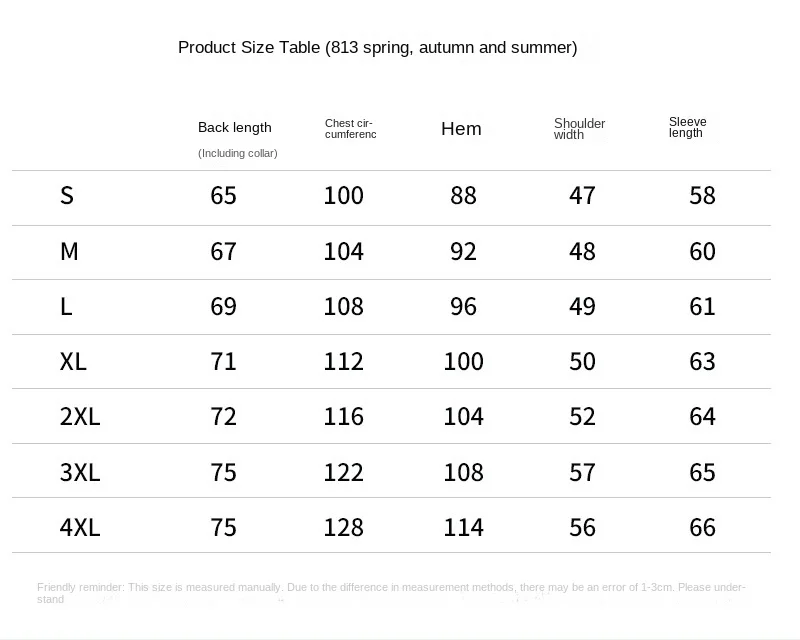Click the back length value for size S
Image resolution: width=800 pixels, height=640 pixels.
pos(223,195)
